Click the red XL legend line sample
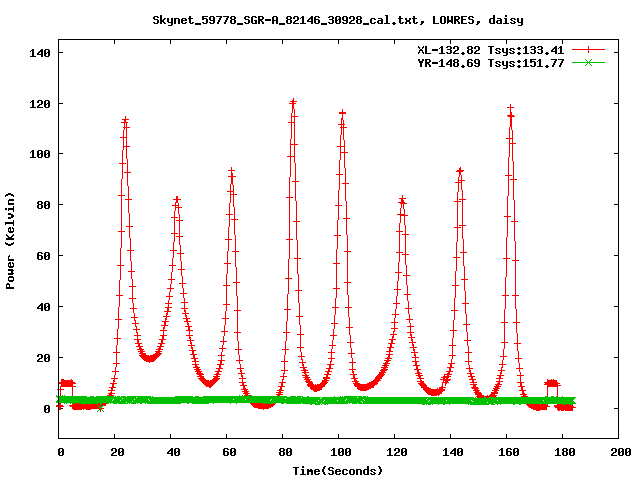Screen dimensions: 640x480 tap(588, 50)
